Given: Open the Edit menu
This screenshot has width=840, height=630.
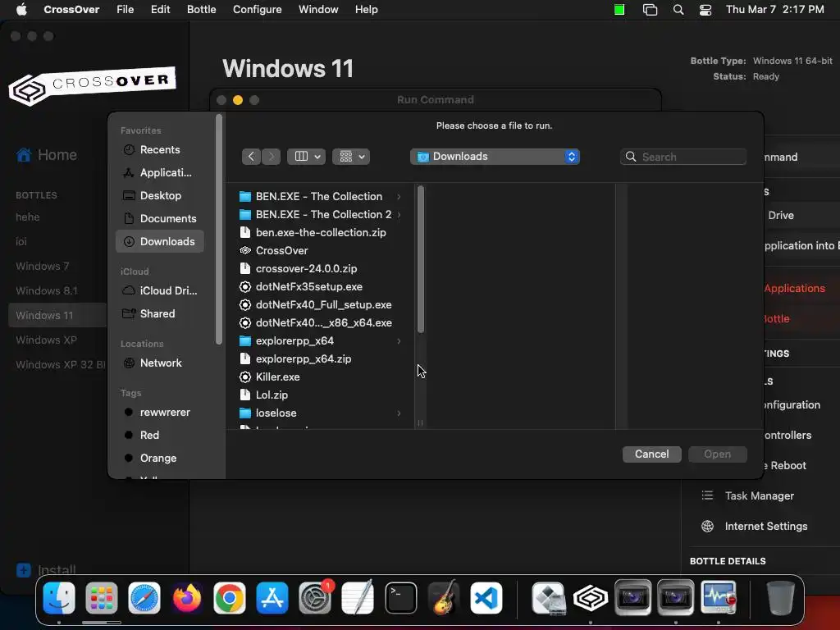Looking at the screenshot, I should click(160, 10).
